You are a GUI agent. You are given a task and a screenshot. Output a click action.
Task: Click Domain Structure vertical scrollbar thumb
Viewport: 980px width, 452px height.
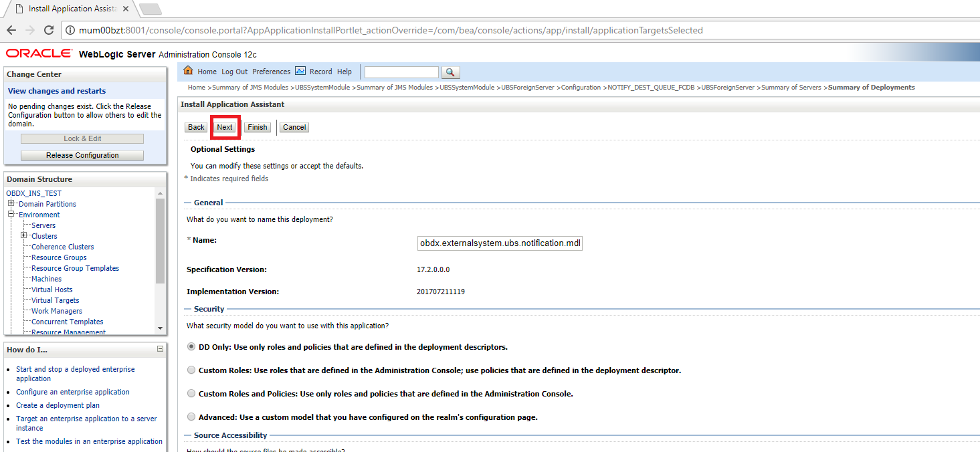coord(160,241)
